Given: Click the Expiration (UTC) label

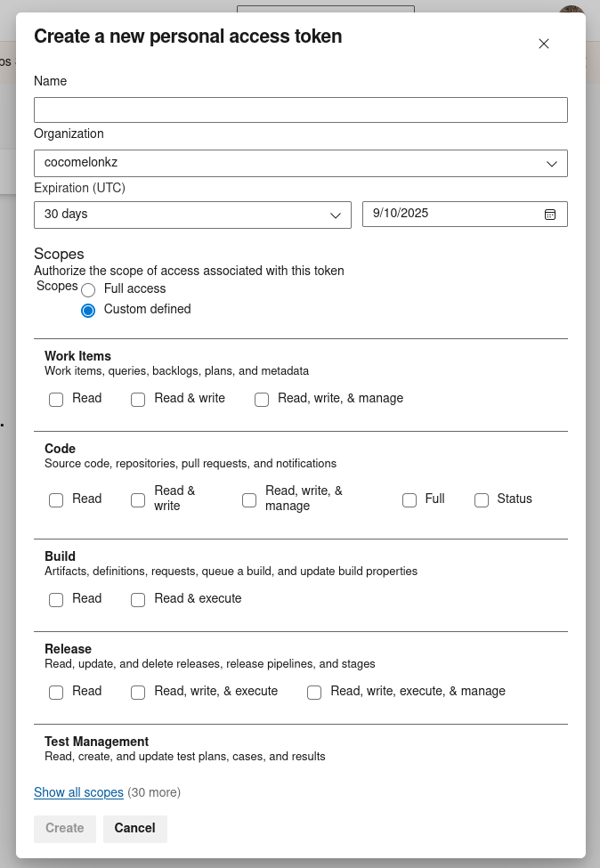Looking at the screenshot, I should pos(80,188).
